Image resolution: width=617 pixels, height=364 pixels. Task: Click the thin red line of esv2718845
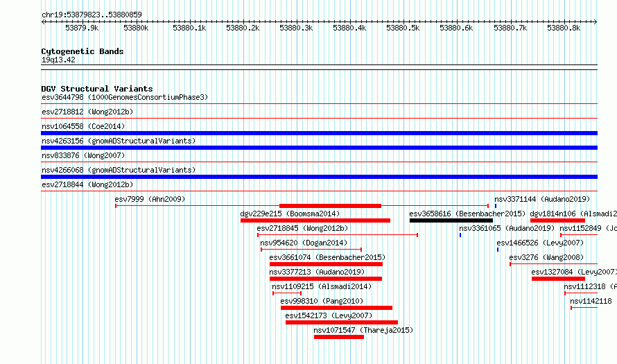[x=338, y=235]
